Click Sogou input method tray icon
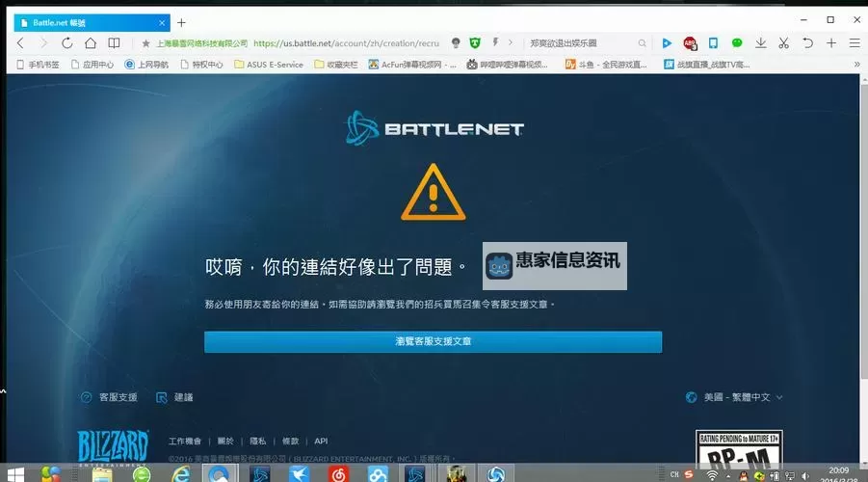This screenshot has width=868, height=482. pyautogui.click(x=689, y=475)
